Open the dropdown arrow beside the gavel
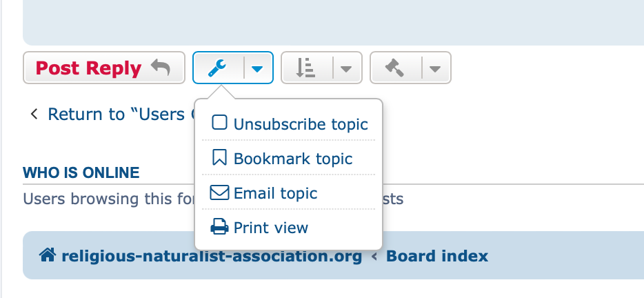644x298 pixels. click(x=434, y=68)
